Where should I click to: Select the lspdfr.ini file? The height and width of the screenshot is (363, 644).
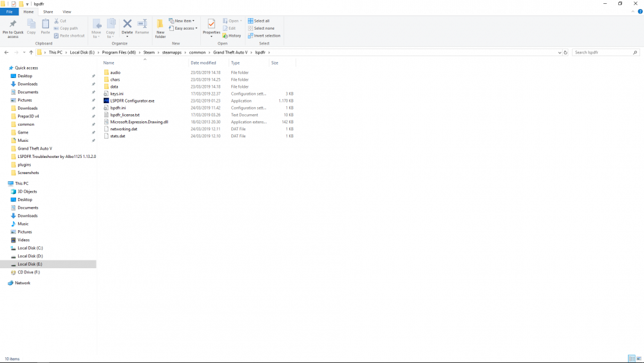click(118, 108)
